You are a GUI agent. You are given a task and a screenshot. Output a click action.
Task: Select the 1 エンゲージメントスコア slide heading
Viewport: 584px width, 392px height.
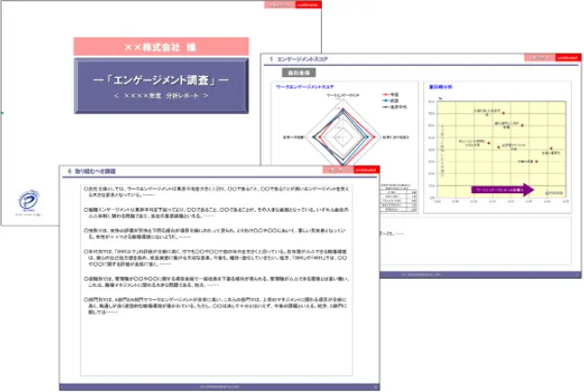(307, 59)
